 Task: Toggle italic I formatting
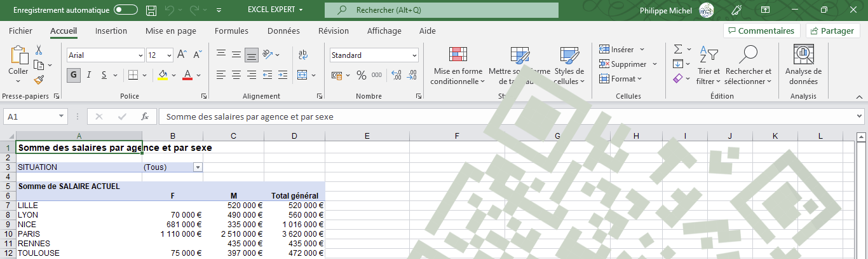tap(88, 75)
